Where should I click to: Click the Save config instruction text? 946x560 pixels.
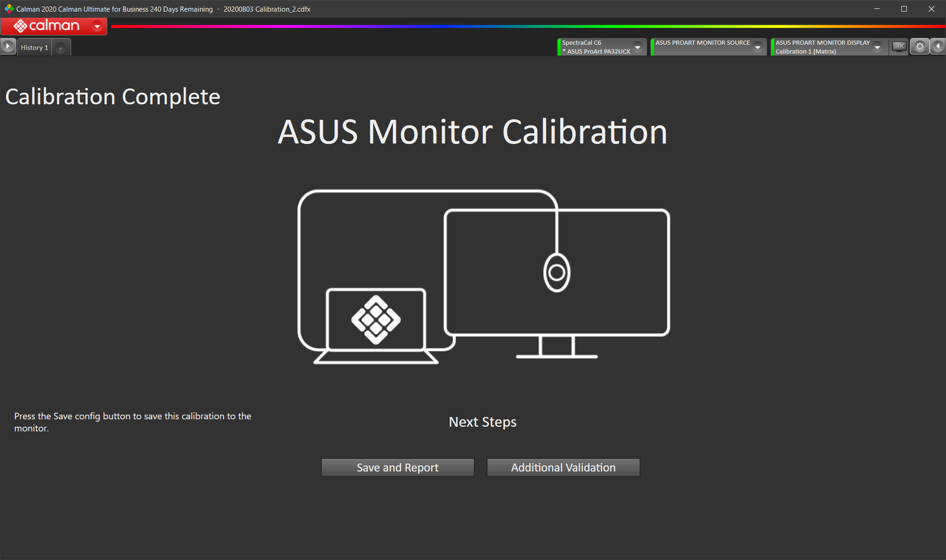click(x=133, y=422)
